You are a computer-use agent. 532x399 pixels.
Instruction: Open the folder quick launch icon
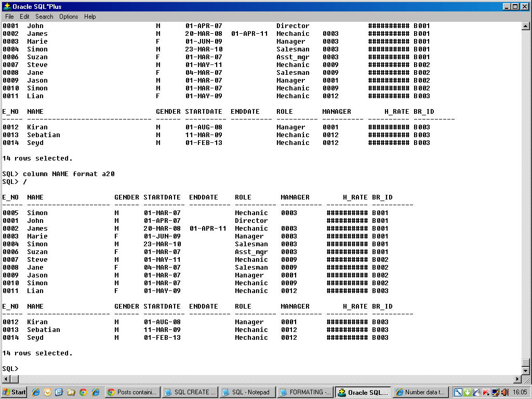coord(71,392)
